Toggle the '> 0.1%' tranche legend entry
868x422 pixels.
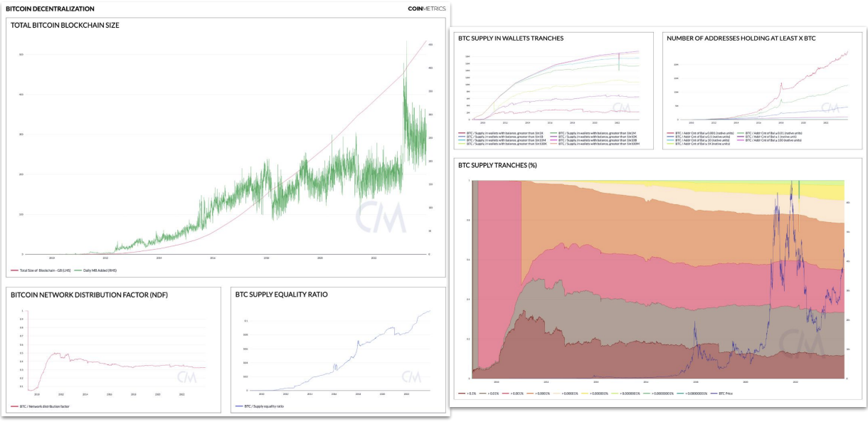pos(466,394)
